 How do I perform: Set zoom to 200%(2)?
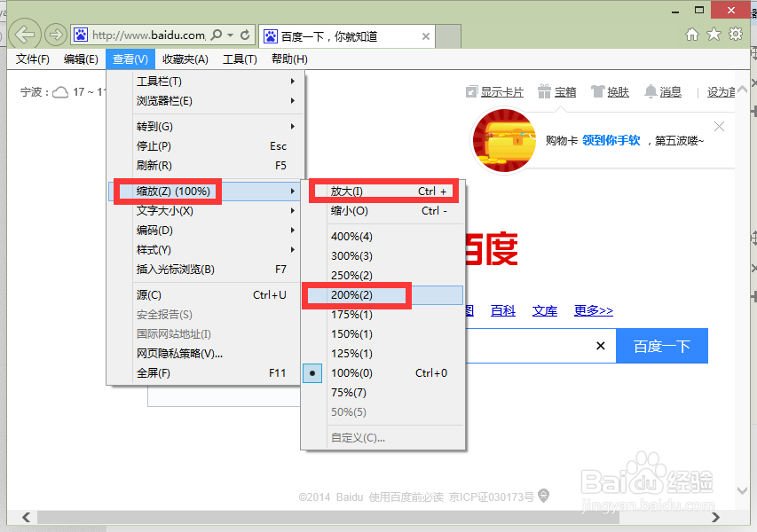click(x=382, y=295)
